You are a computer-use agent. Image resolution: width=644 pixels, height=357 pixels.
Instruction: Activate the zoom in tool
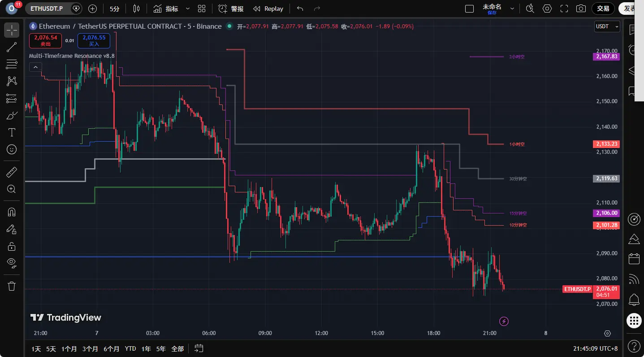point(12,189)
